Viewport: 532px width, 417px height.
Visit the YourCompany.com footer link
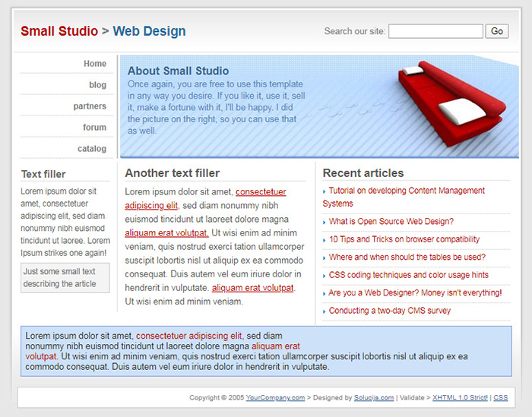275,397
